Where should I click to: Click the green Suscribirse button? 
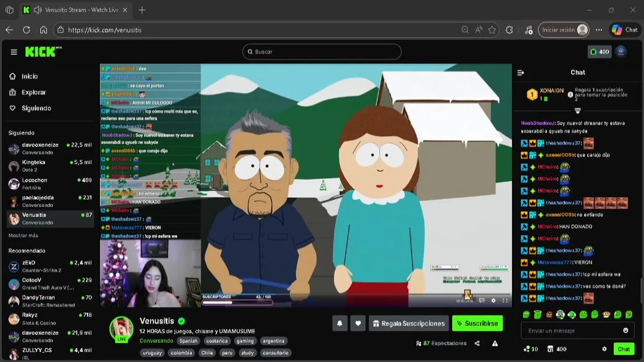pyautogui.click(x=477, y=323)
